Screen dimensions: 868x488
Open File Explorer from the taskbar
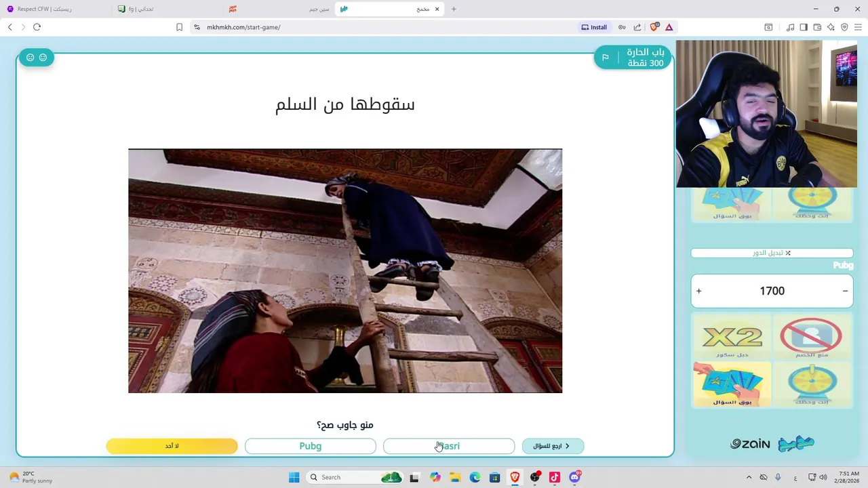[x=455, y=477]
